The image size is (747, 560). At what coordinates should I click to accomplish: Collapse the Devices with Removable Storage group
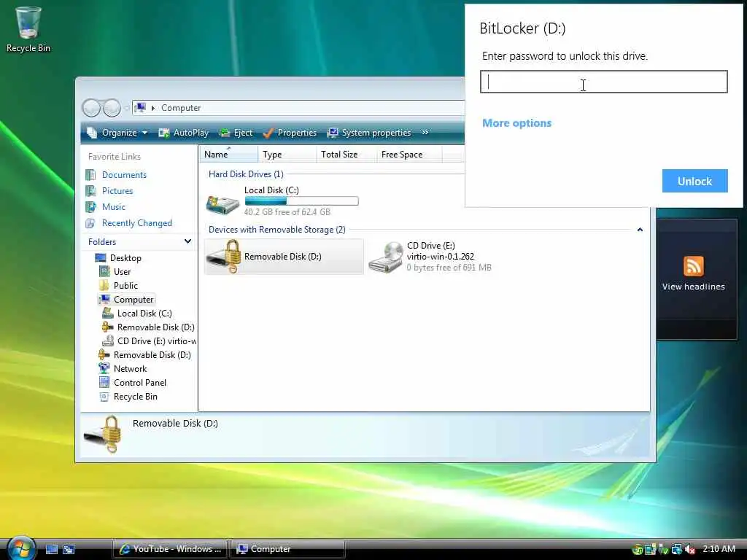640,230
